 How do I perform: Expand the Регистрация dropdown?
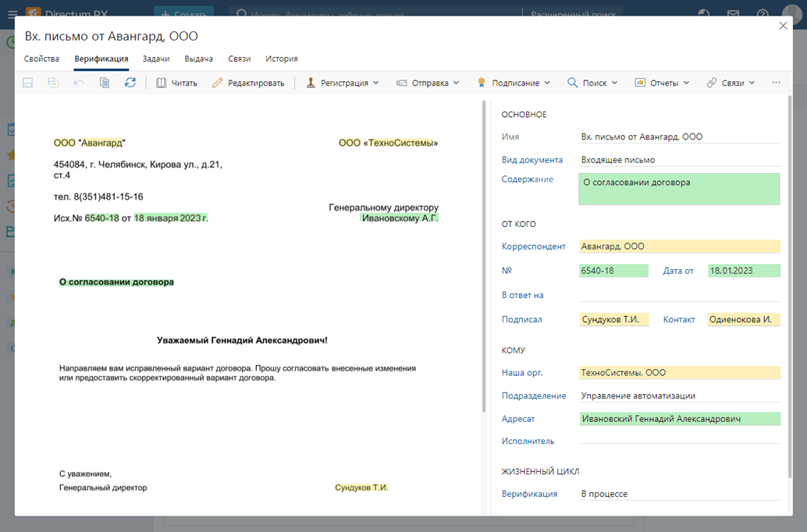[342, 83]
